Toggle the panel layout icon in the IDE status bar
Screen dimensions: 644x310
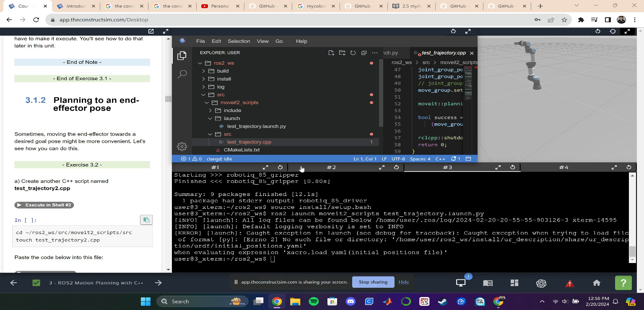click(x=469, y=159)
